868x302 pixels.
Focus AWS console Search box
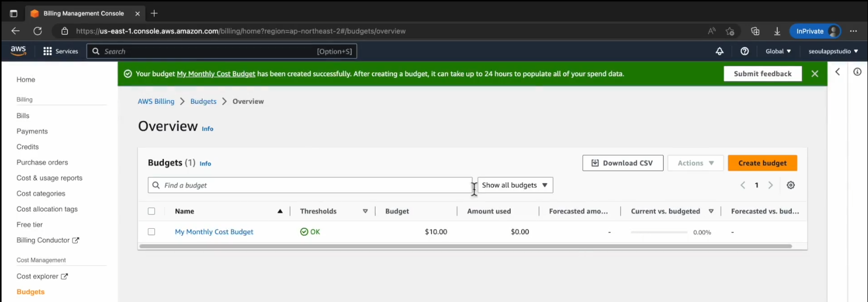click(x=222, y=51)
